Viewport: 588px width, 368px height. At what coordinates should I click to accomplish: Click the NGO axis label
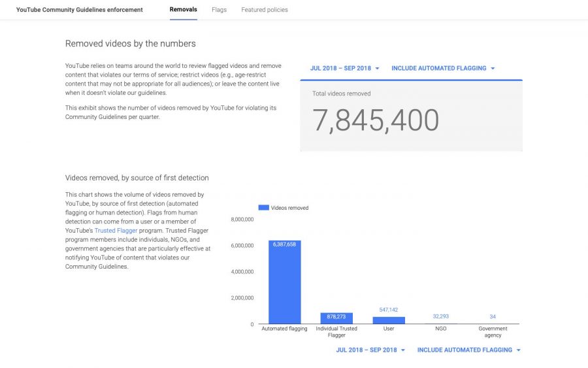(440, 329)
